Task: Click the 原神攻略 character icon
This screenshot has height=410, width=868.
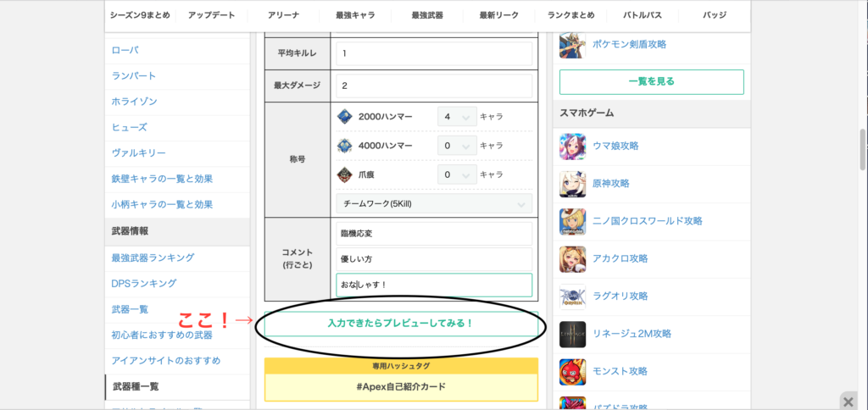Action: (x=572, y=184)
